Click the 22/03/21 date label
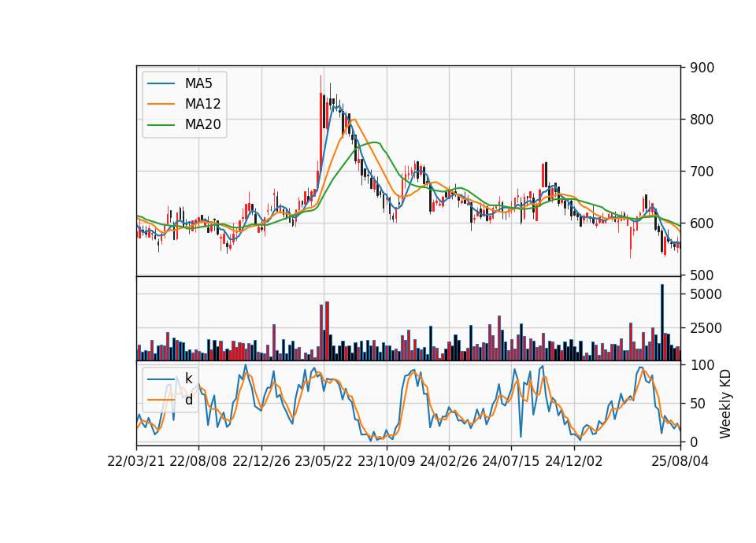 (136, 461)
